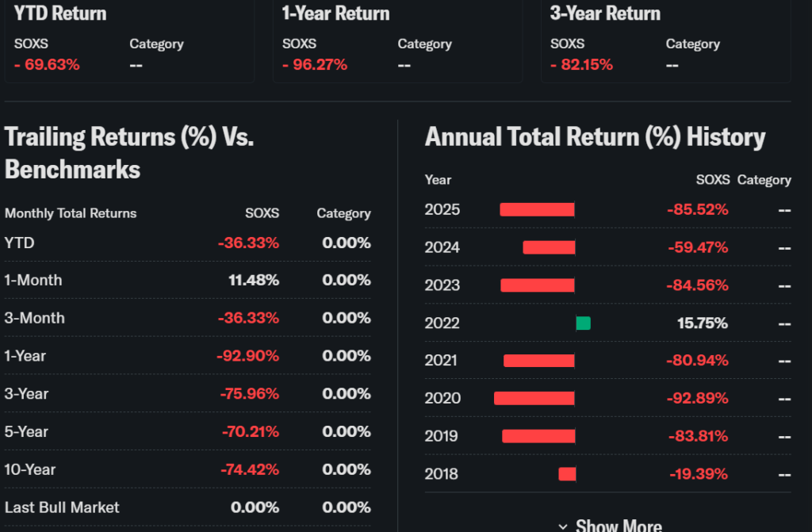The height and width of the screenshot is (532, 812).
Task: Click the red 2024 return bar
Action: [x=549, y=247]
